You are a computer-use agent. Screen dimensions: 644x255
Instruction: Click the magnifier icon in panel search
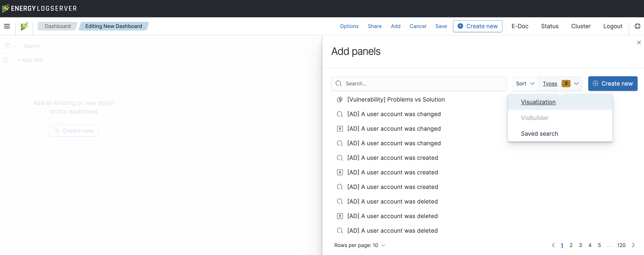339,84
